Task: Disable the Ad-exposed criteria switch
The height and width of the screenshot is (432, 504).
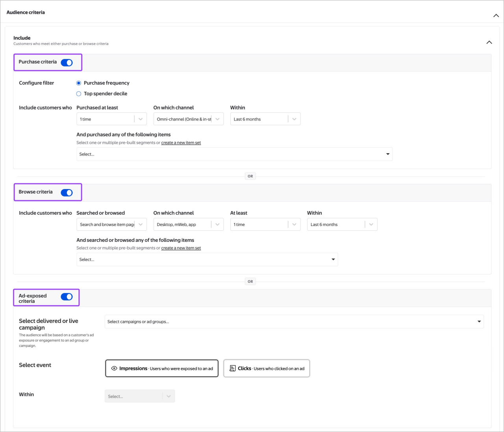Action: (67, 297)
